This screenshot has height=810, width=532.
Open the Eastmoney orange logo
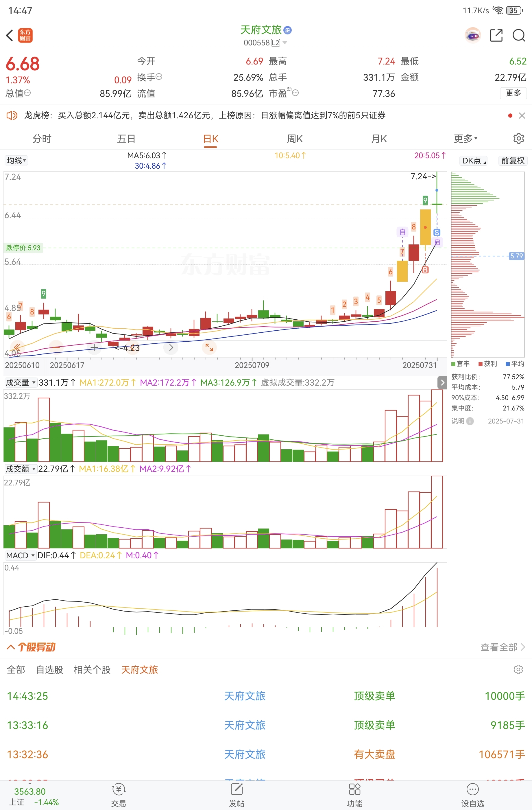(25, 35)
